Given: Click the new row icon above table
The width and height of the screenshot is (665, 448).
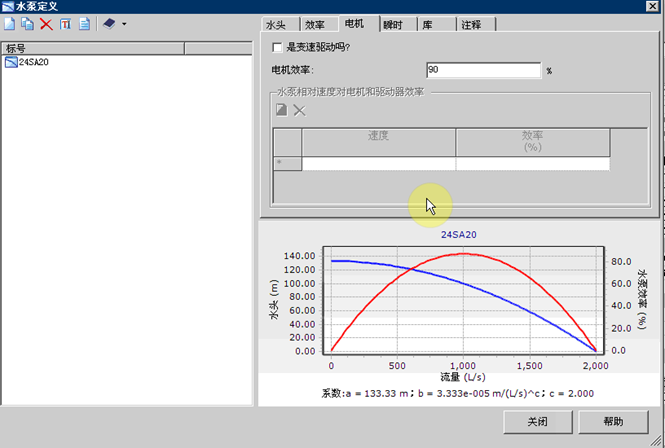Looking at the screenshot, I should [x=282, y=109].
